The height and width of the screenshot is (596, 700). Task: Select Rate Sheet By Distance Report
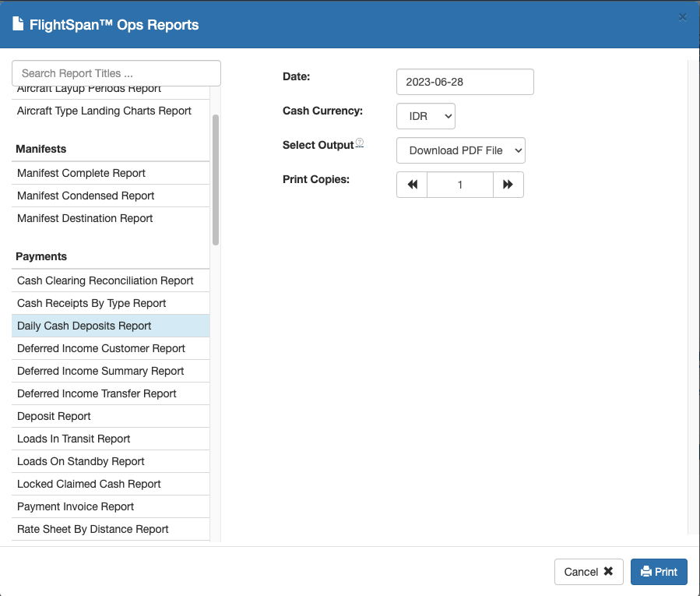111,530
